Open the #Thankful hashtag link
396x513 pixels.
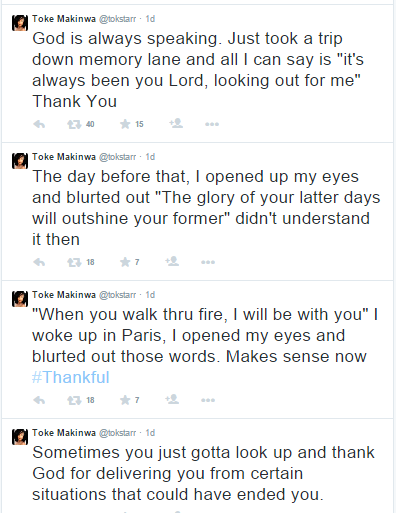click(x=71, y=377)
